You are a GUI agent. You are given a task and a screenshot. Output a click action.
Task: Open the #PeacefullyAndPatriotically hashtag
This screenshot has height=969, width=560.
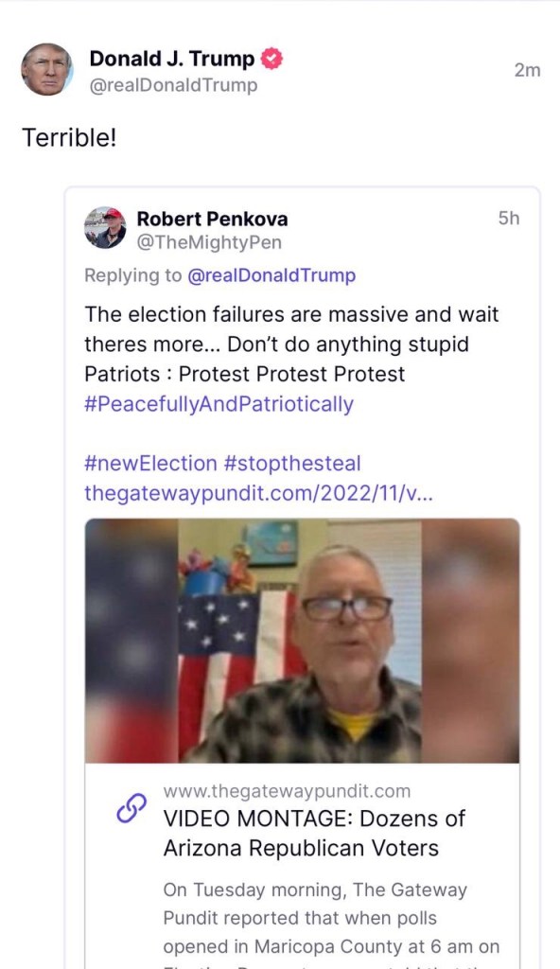coord(219,404)
